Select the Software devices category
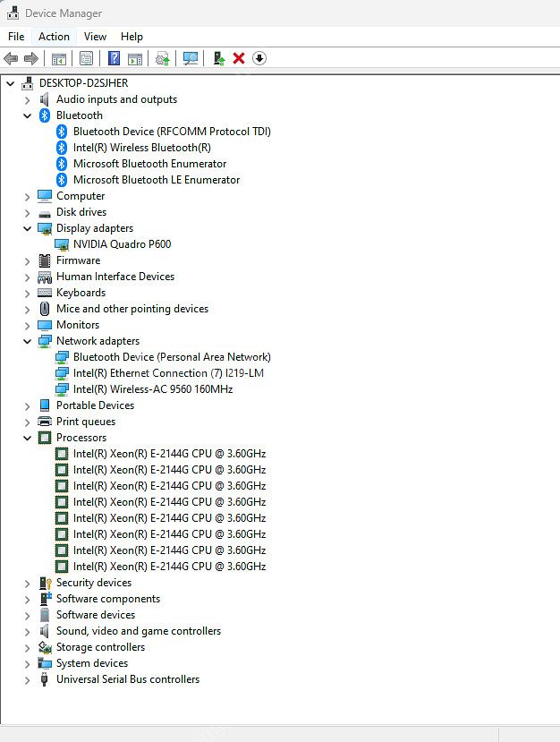 pyautogui.click(x=96, y=615)
